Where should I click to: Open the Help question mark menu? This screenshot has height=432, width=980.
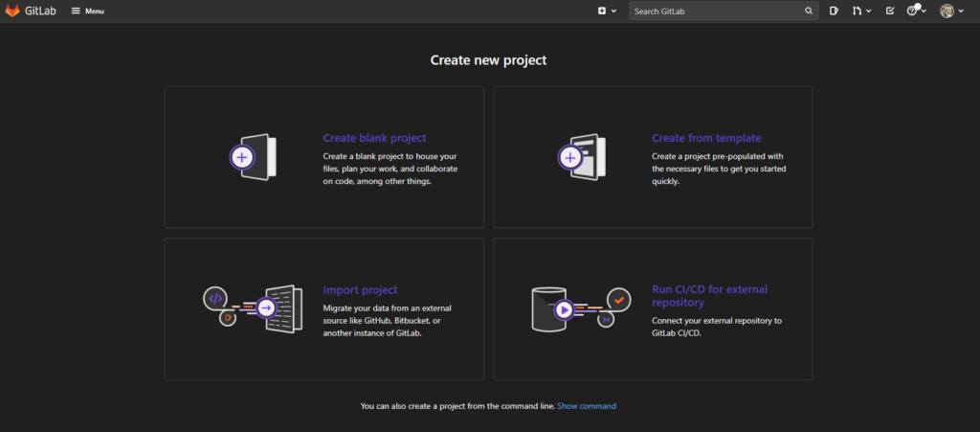point(916,11)
